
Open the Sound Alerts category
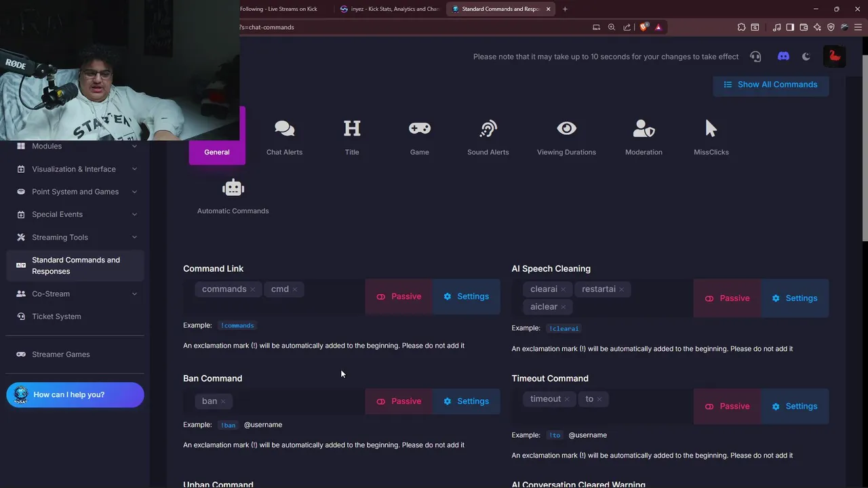pyautogui.click(x=488, y=138)
